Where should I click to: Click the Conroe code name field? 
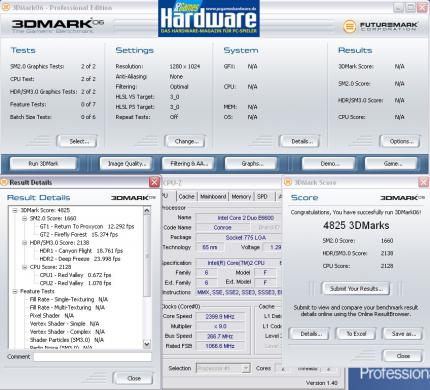[x=222, y=228]
